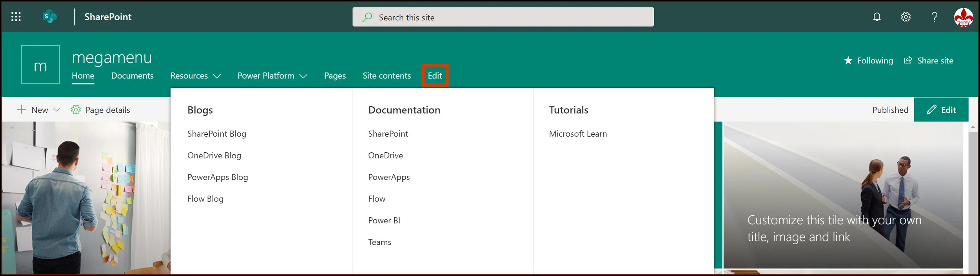Click the Power Platform menu label
The image size is (980, 276).
[x=266, y=76]
